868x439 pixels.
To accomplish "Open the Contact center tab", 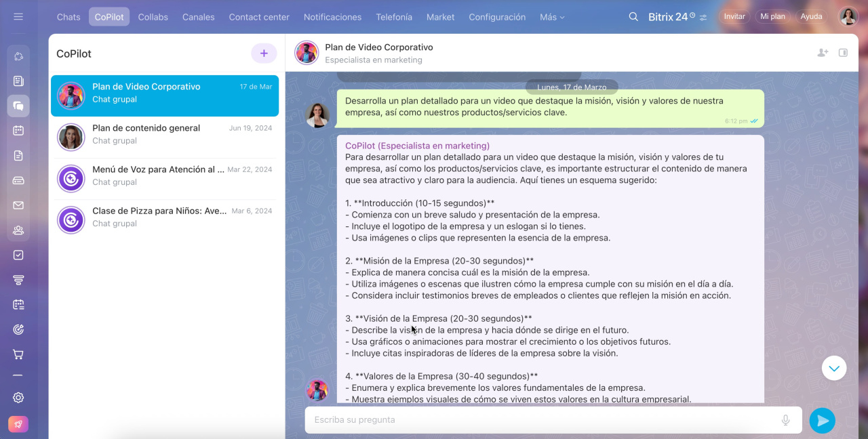I will (259, 17).
